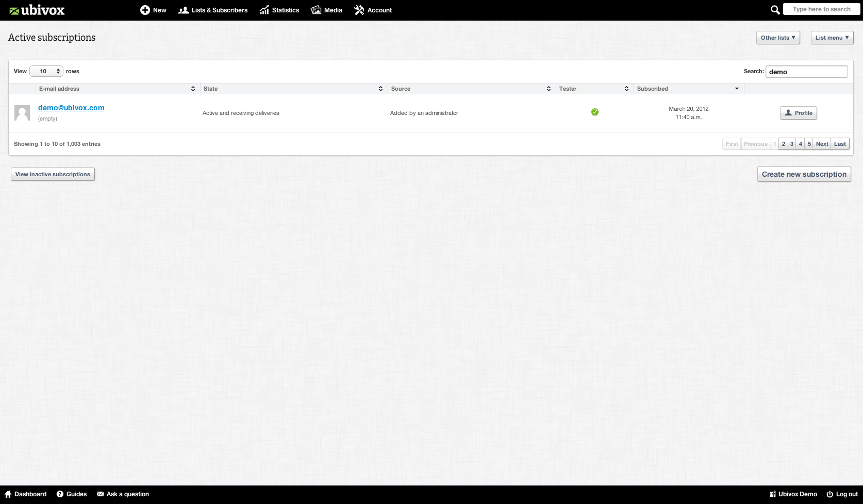Click View inactive subscriptions
863x504 pixels.
tap(53, 174)
